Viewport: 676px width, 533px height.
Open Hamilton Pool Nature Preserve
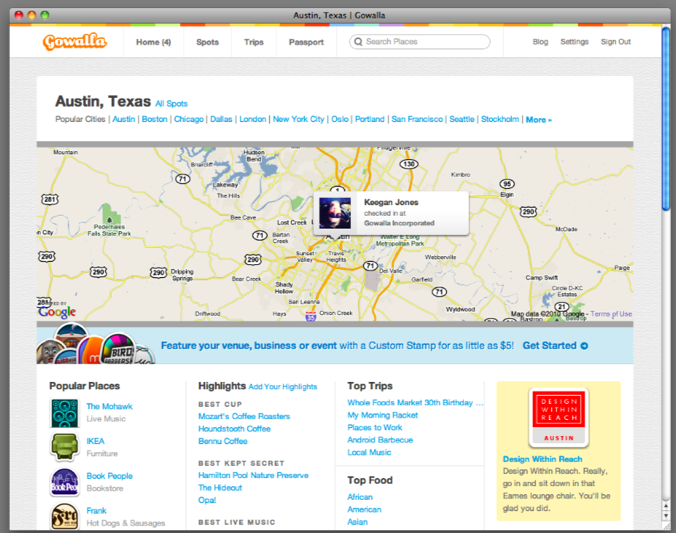(x=254, y=475)
